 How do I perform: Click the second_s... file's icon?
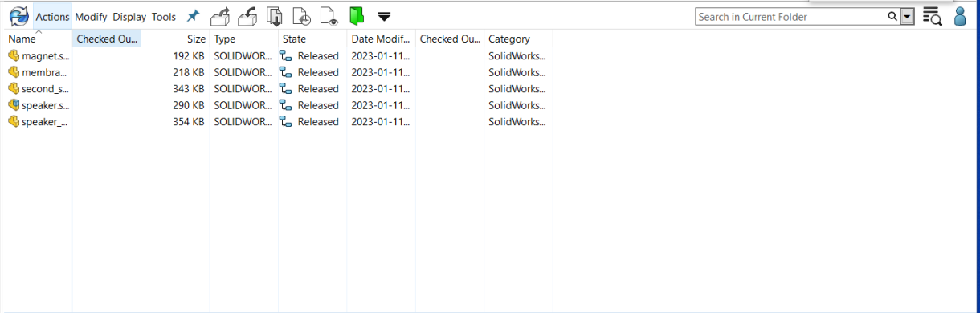point(14,88)
